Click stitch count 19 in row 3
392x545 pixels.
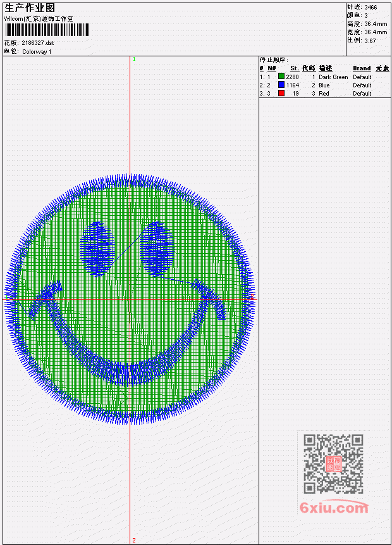click(x=295, y=94)
